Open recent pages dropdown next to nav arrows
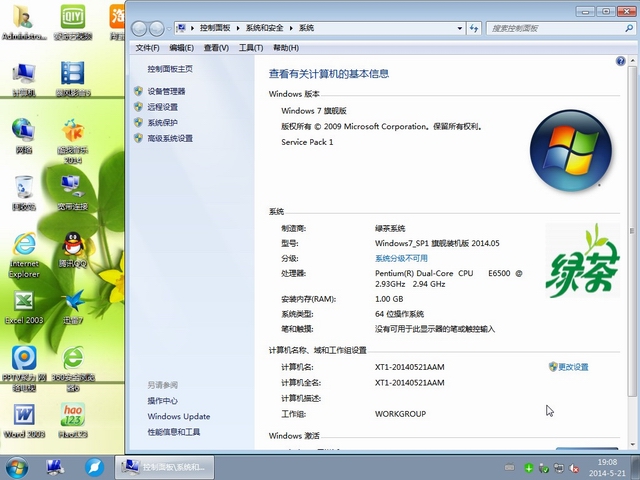 (x=169, y=29)
